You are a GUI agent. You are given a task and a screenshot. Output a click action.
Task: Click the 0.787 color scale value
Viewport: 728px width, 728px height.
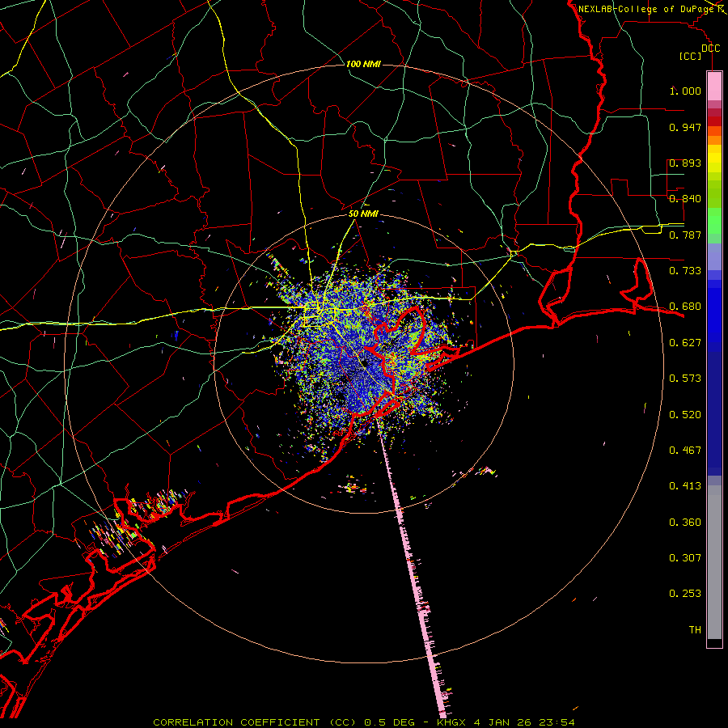685,235
